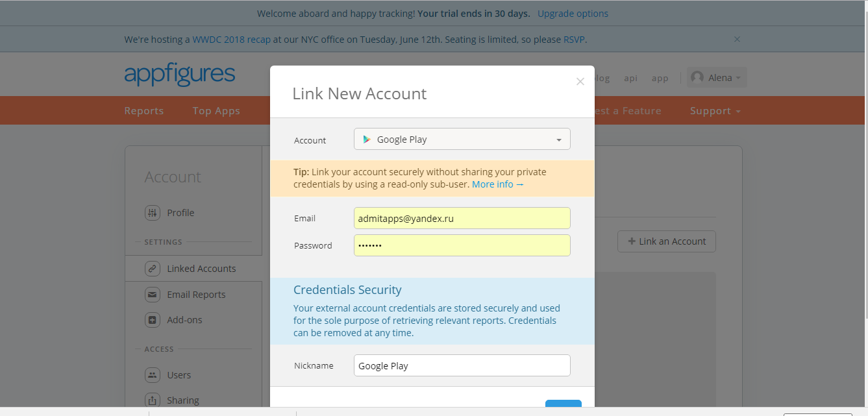Expand the Alena user menu arrow

click(739, 79)
